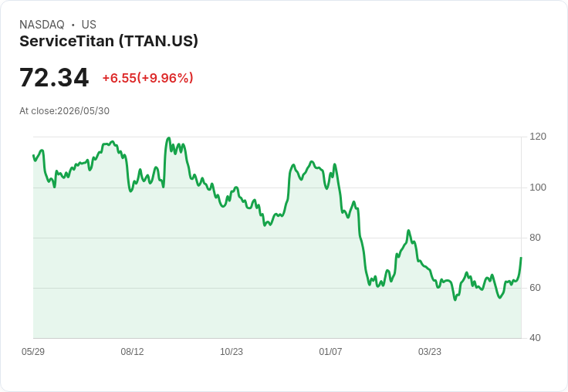Image resolution: width=568 pixels, height=392 pixels.
Task: Click the chart line's latest endpoint
Action: pyautogui.click(x=521, y=258)
